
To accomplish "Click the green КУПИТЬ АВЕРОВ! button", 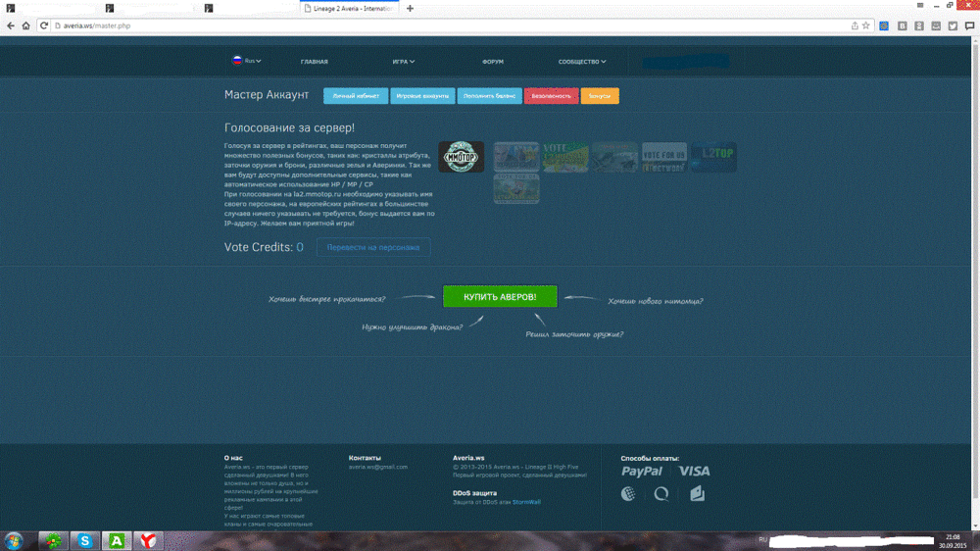I will point(500,296).
